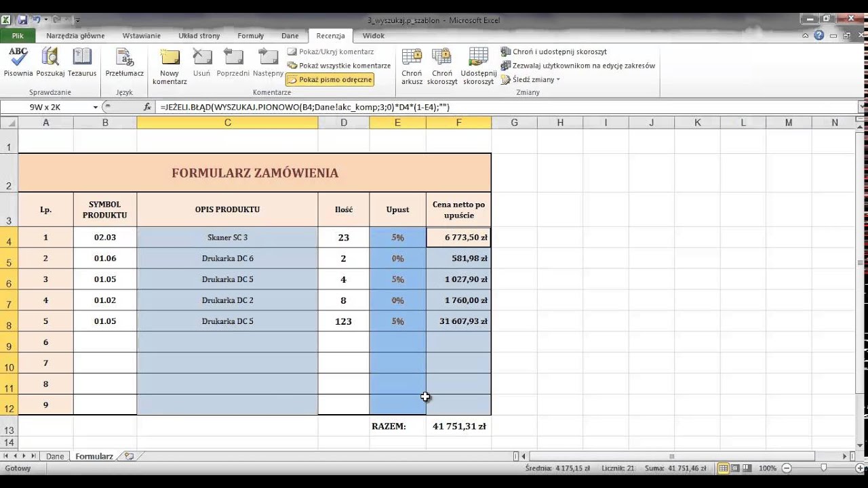868x488 pixels.
Task: Go to the Następny comment
Action: tap(268, 62)
